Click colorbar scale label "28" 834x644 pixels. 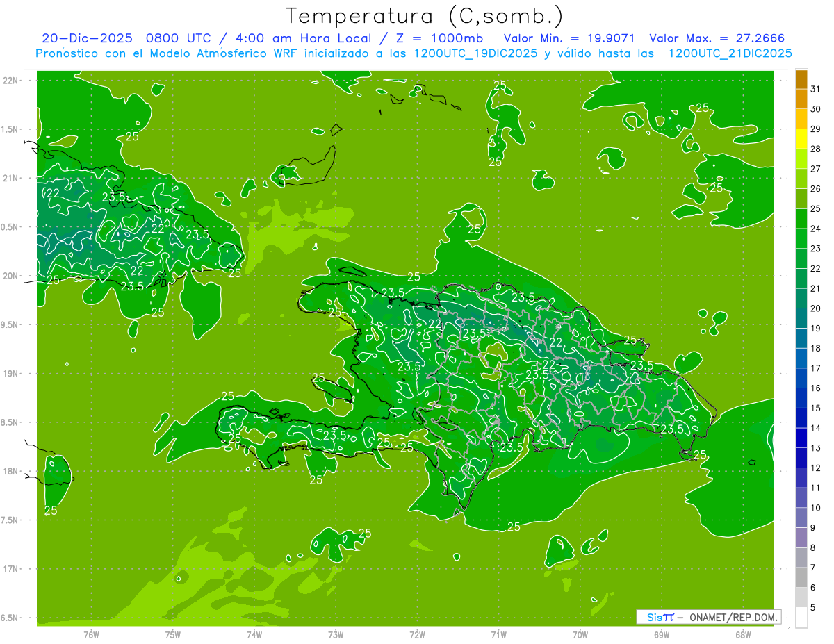coord(816,149)
